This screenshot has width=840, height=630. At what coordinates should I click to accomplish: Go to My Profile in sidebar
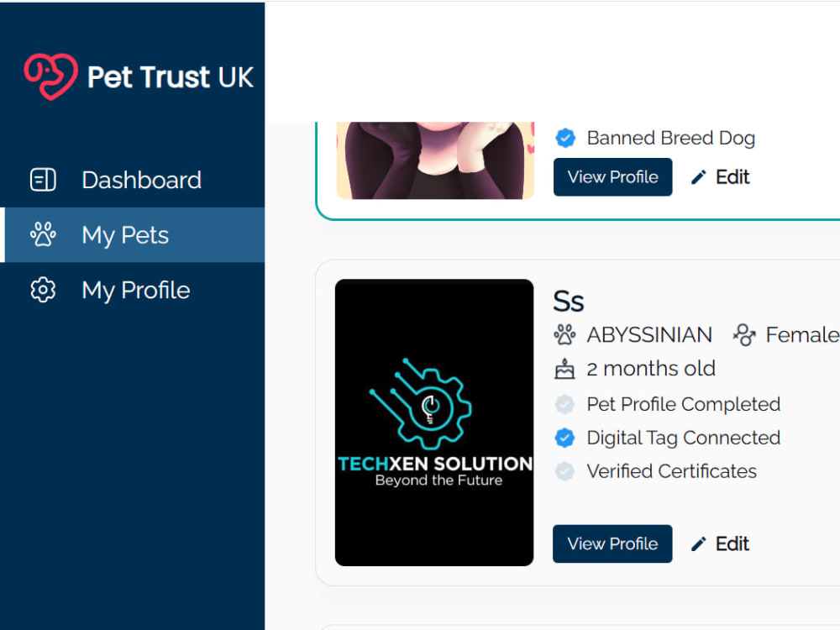pos(133,290)
